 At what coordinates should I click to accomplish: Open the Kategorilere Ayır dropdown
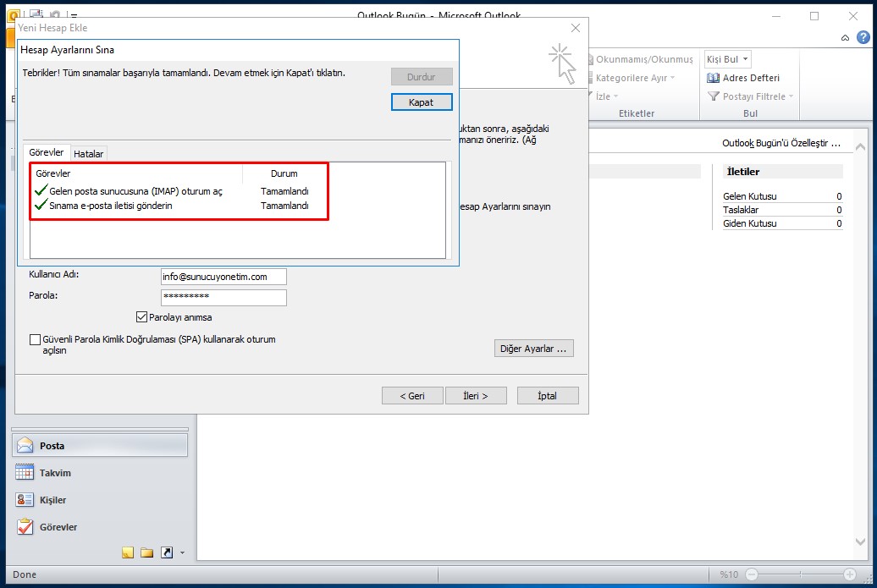click(x=672, y=78)
